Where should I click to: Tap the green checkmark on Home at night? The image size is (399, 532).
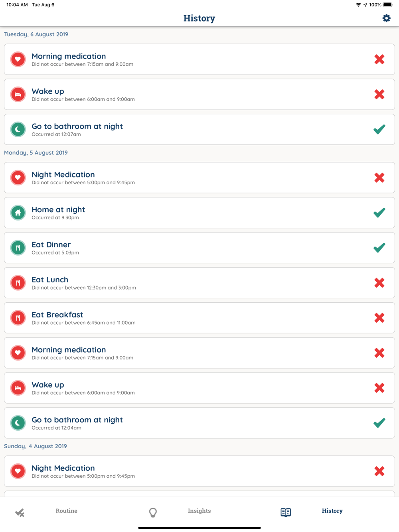tap(379, 213)
